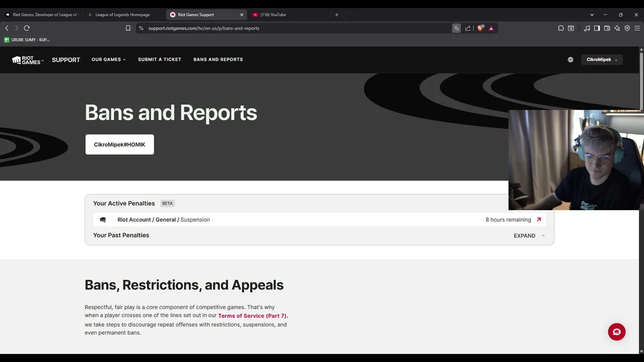Open GRUBE SUMY bookmark
Viewport: 644px width, 362px height.
tap(27, 40)
